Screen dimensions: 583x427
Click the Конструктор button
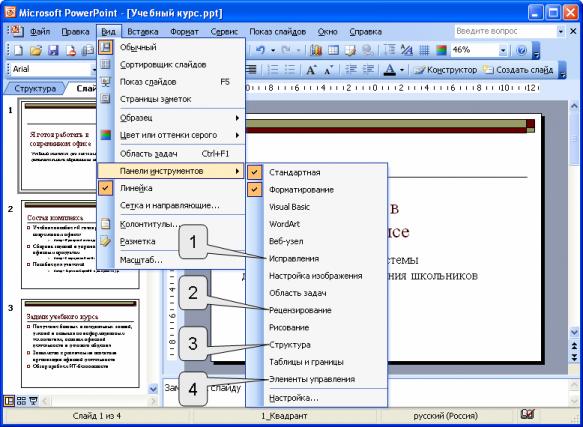tap(445, 70)
